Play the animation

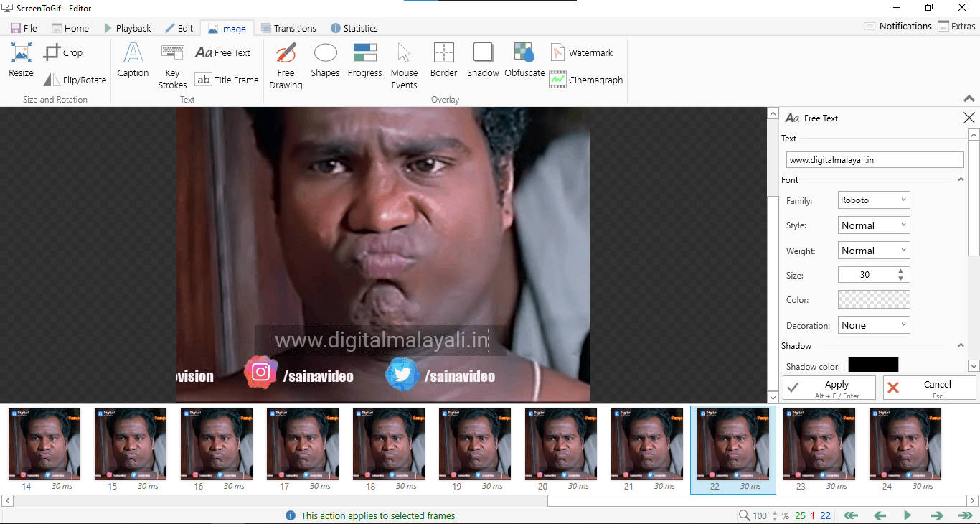pos(908,515)
